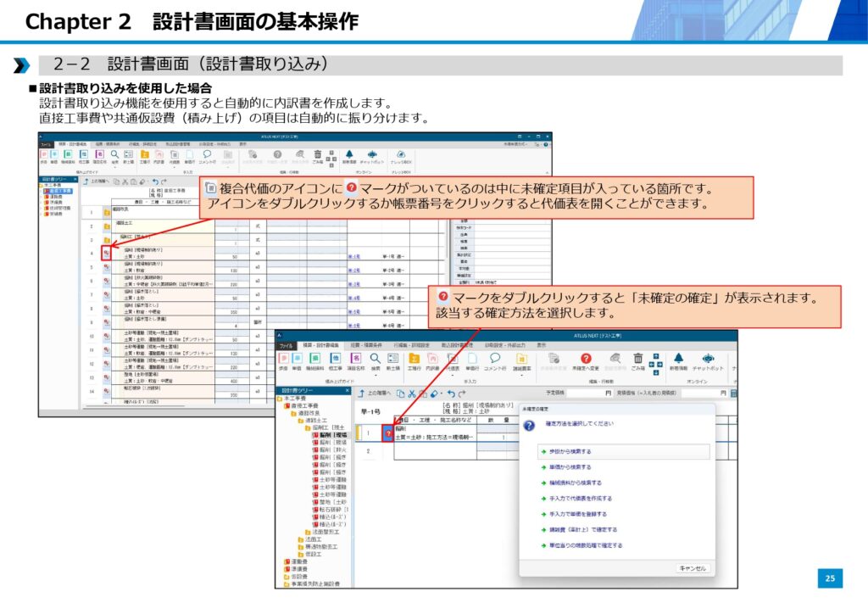Select 事業損失防止施設費 in design tree
868x614 pixels.
pos(314,583)
